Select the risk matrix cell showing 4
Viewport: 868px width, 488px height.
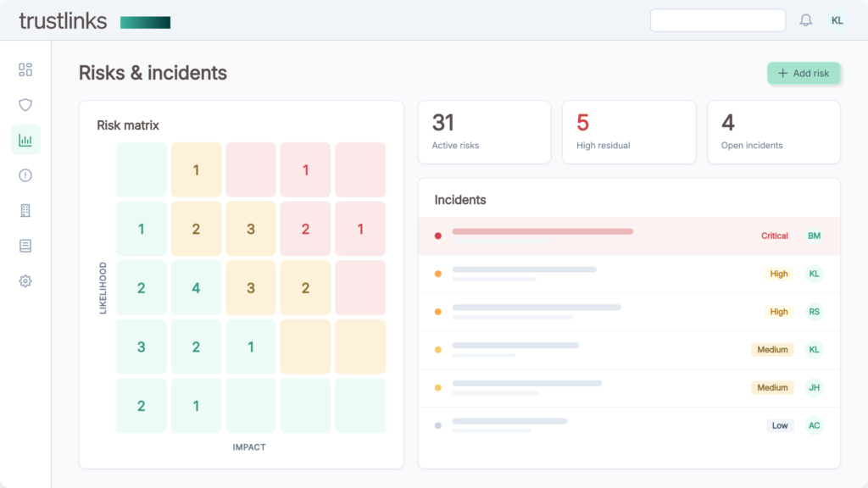pos(196,288)
